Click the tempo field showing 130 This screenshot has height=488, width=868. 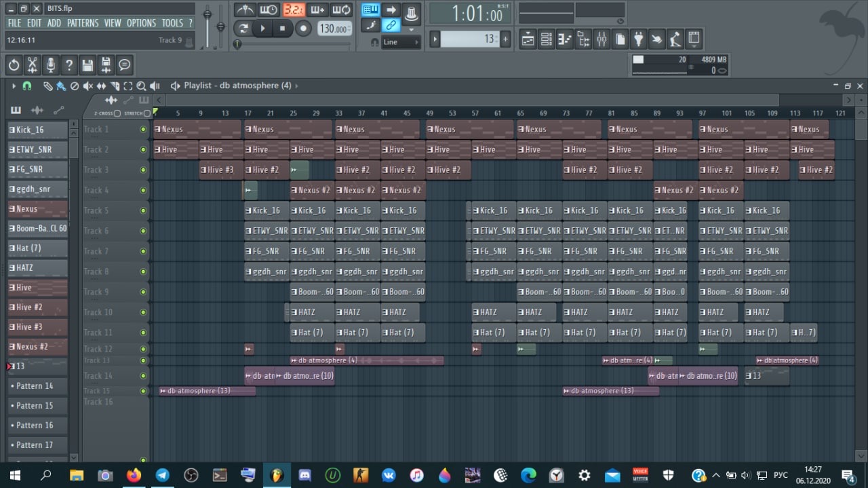tap(335, 29)
